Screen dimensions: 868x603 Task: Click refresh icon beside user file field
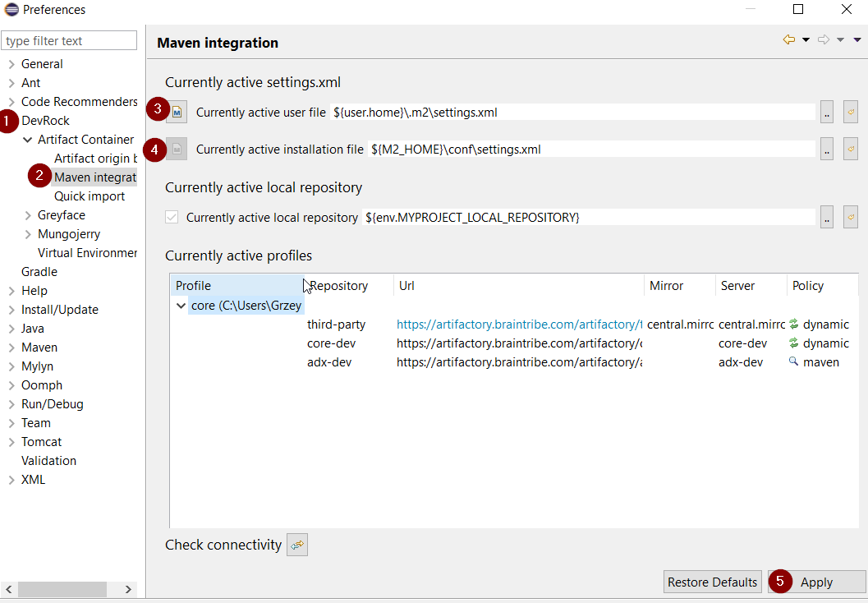[851, 113]
